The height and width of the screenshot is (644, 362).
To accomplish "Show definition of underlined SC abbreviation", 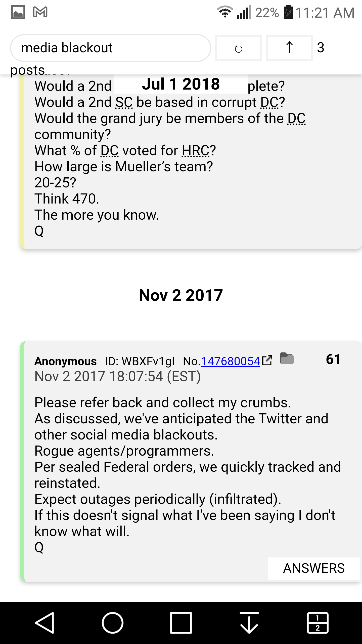I will (124, 102).
